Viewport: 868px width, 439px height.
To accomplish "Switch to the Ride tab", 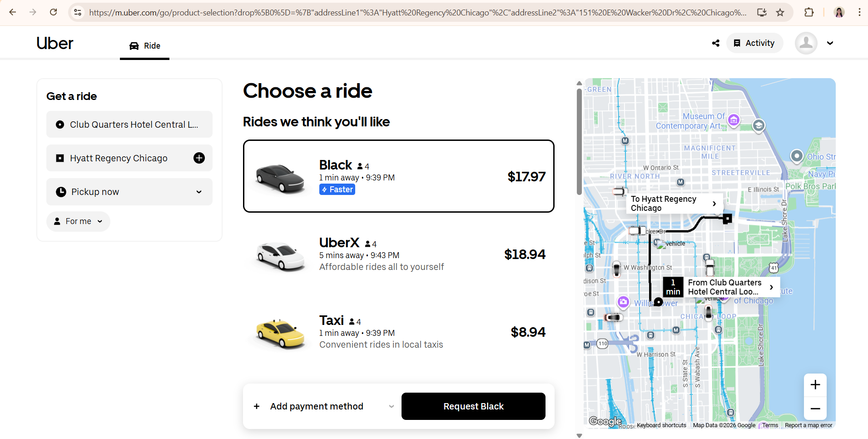I will [x=145, y=46].
